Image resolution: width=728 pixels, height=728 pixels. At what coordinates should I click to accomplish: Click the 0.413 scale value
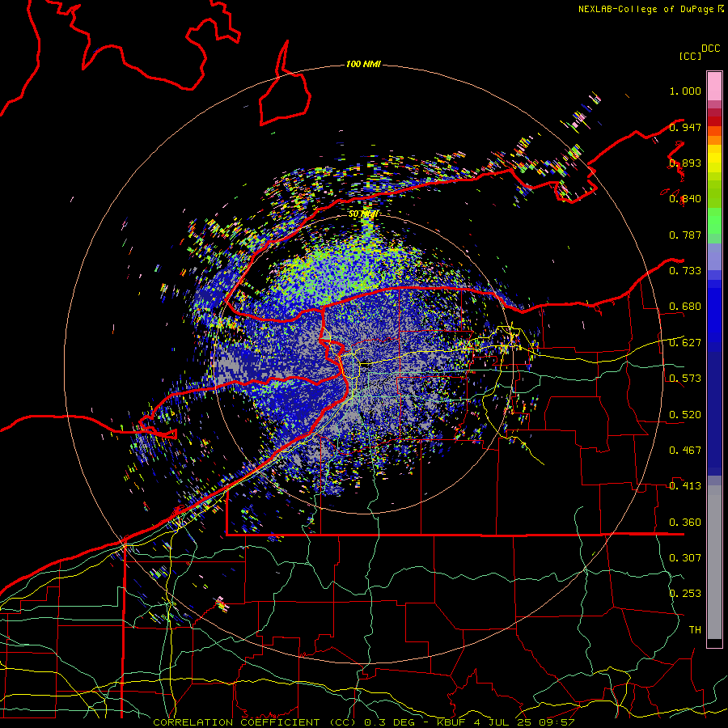click(x=685, y=486)
